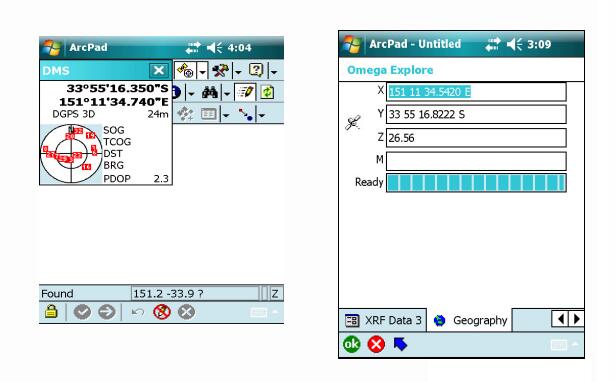Click the GPS satellite icon in toolbar

tap(185, 71)
